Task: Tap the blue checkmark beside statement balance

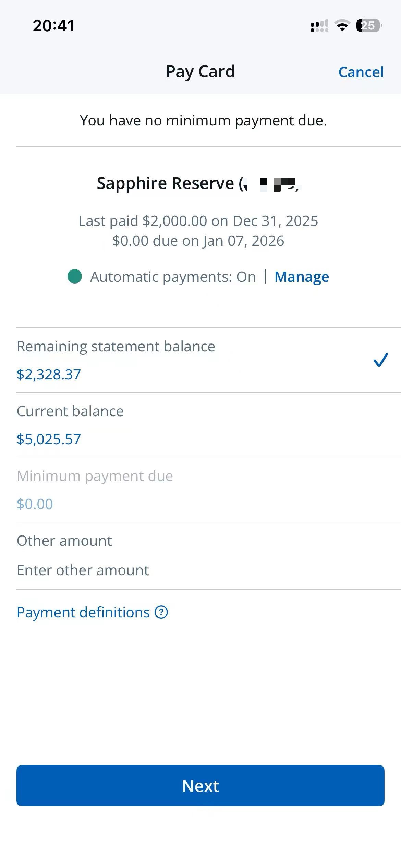Action: [380, 360]
